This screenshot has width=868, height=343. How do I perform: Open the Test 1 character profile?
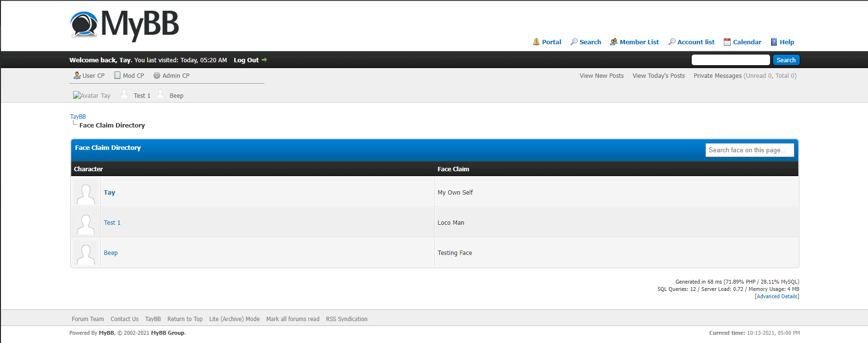pyautogui.click(x=112, y=223)
